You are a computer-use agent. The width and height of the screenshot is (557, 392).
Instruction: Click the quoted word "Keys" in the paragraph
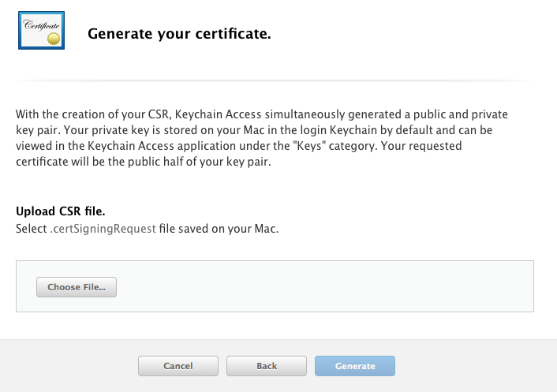[309, 146]
